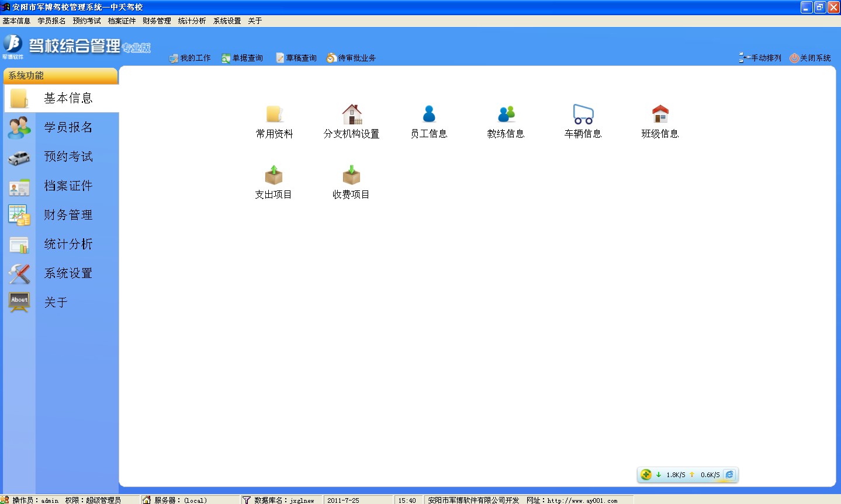
Task: Click 操作员：admin in status bar
Action: click(x=35, y=500)
